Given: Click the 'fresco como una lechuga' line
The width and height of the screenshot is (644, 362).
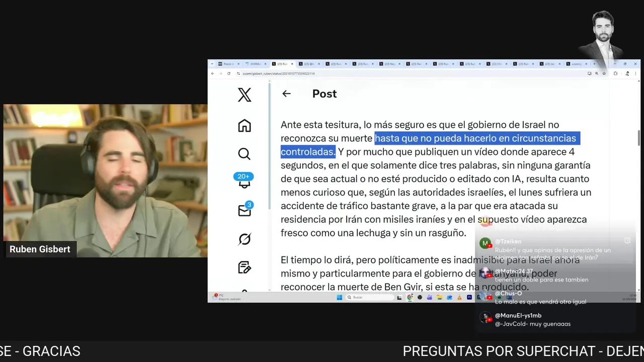Looking at the screenshot, I should coord(373,233).
